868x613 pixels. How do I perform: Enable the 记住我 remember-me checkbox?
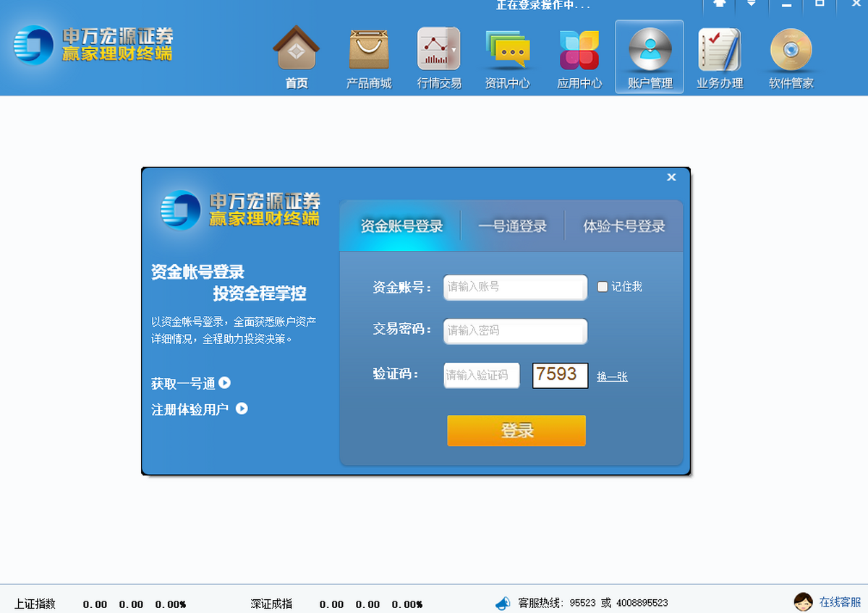(603, 287)
